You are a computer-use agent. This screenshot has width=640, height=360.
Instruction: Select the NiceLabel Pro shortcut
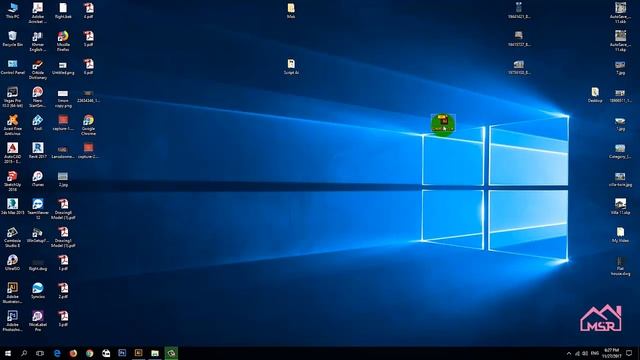pos(38,321)
